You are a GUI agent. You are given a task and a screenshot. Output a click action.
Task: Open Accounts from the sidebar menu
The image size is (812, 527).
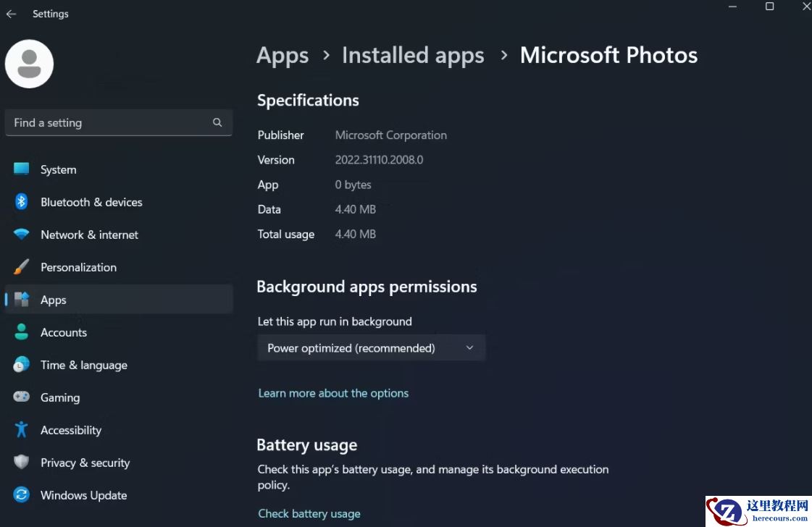(x=64, y=332)
